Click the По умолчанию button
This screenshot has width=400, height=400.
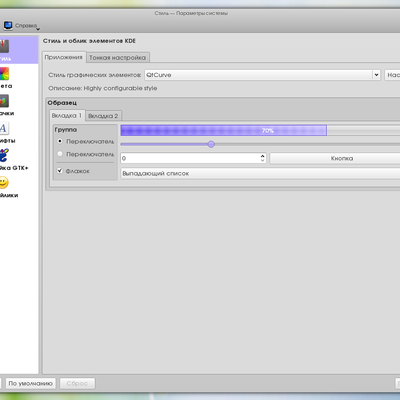coord(31,383)
